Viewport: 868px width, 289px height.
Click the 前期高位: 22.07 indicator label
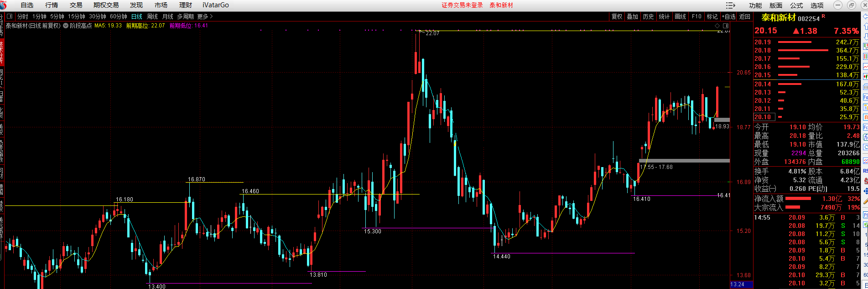coord(146,26)
